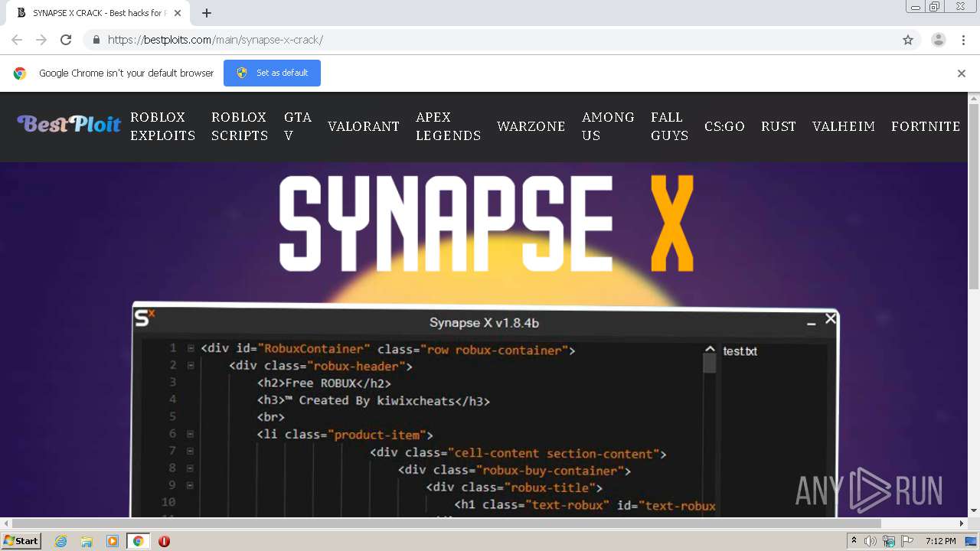980x551 pixels.
Task: Open CS:GO link
Action: [724, 126]
